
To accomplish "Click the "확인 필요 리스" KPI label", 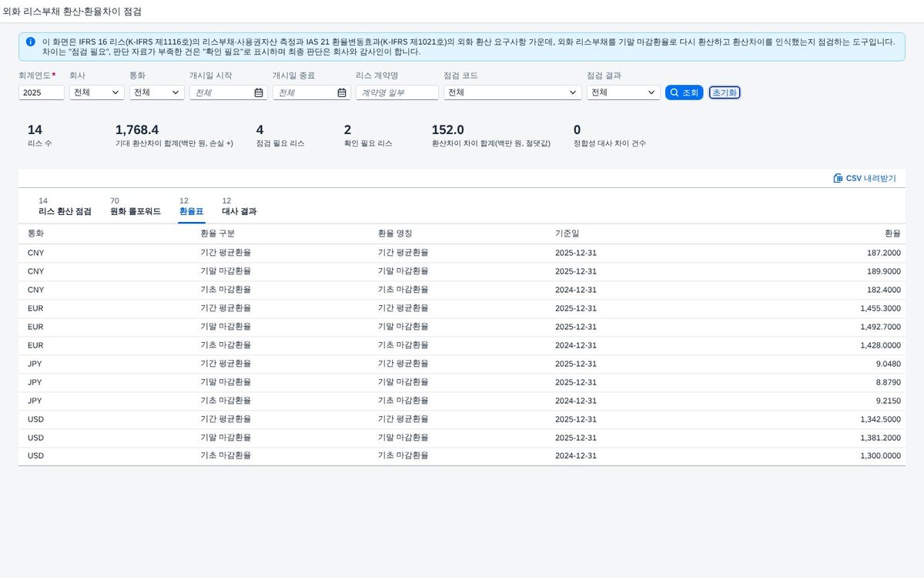I will pyautogui.click(x=368, y=143).
